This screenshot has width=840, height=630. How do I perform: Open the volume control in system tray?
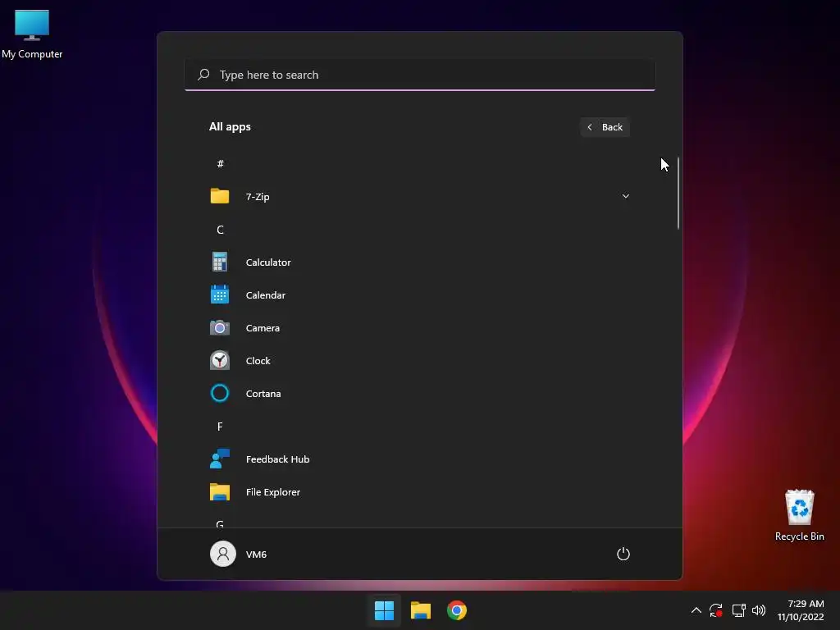coord(759,610)
